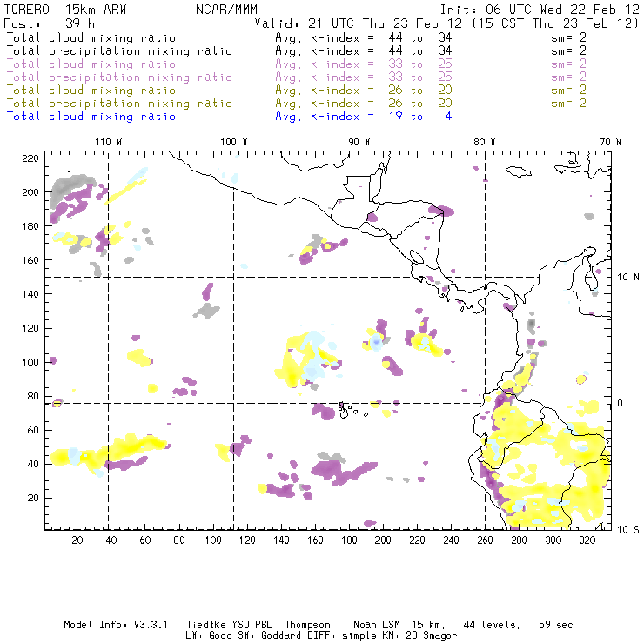Click the NCAR/MMM header text
This screenshot has width=644, height=644.
pos(226,10)
